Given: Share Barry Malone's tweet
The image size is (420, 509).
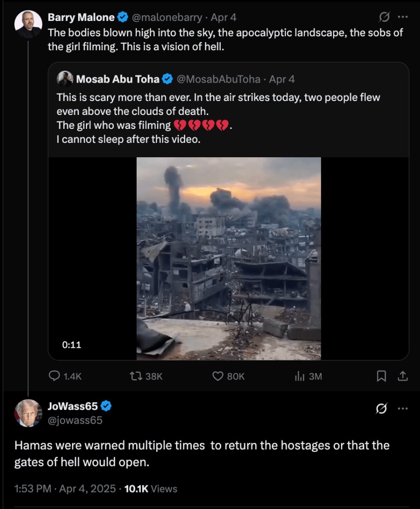Looking at the screenshot, I should coord(403,376).
